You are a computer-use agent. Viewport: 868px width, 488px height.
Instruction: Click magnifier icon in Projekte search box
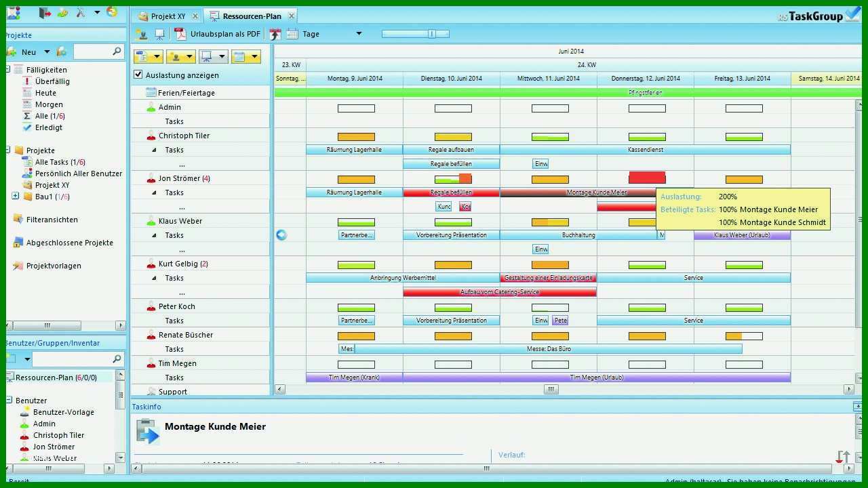point(117,52)
